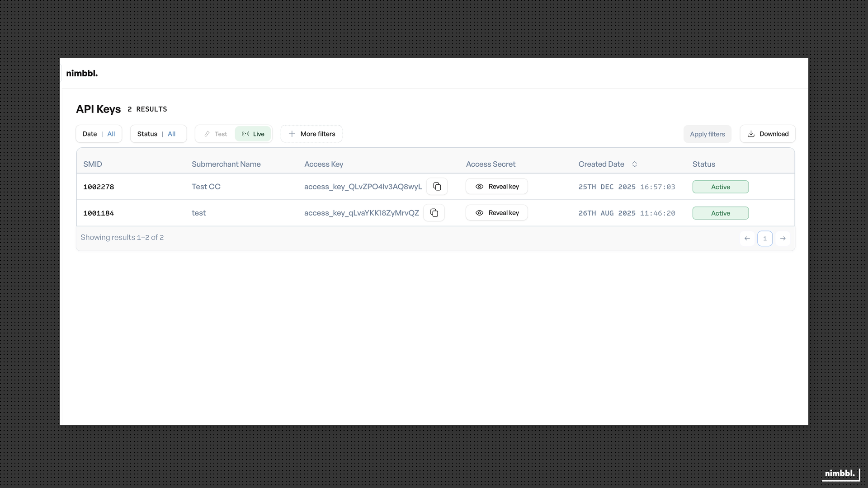This screenshot has width=868, height=488.
Task: Copy access key for Test CC
Action: [437, 187]
